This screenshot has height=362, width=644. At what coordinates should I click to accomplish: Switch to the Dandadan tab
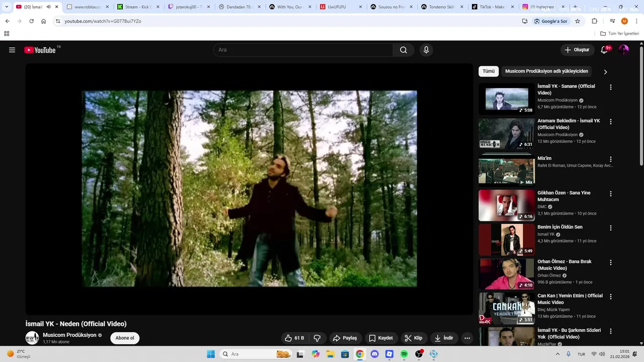(x=240, y=7)
